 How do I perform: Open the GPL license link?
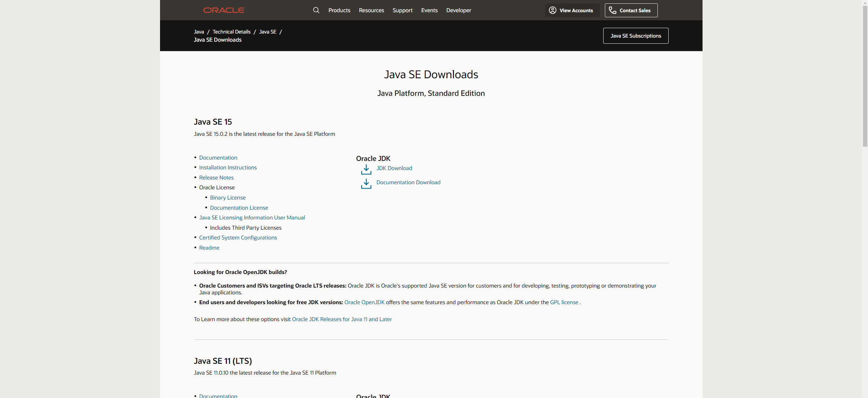(x=564, y=302)
